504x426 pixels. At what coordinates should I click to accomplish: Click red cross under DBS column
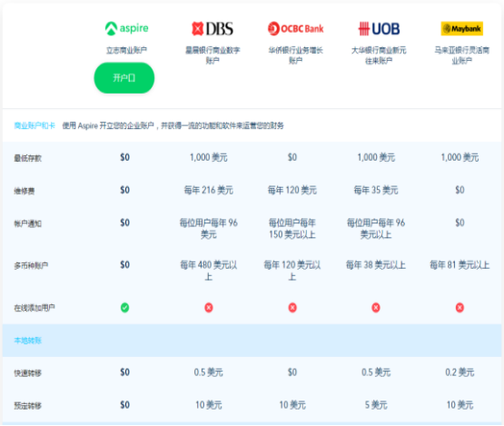click(x=209, y=308)
